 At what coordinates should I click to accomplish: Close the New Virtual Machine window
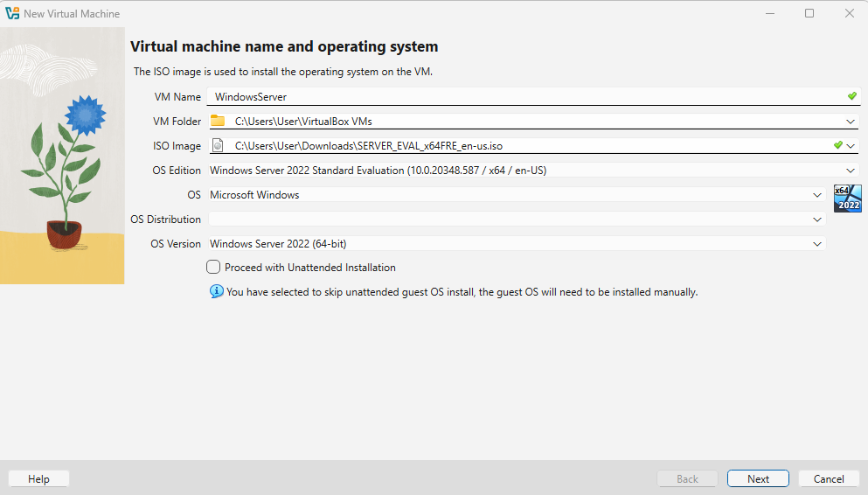tap(849, 13)
